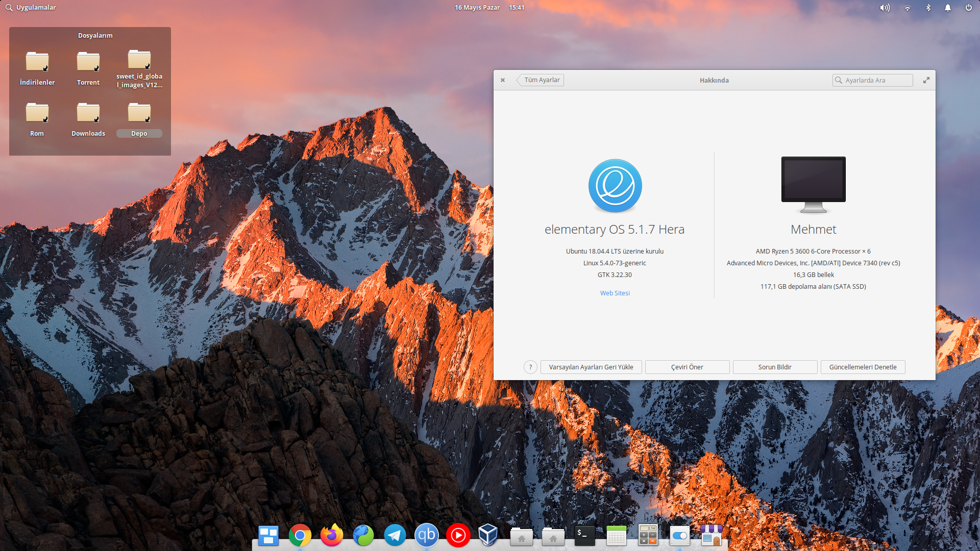Go back to Tüm Ayarlar

(x=540, y=80)
